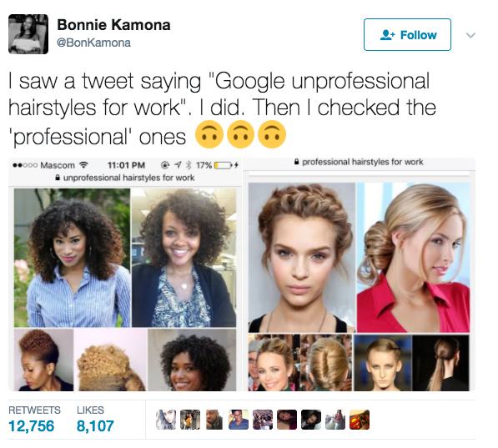The width and height of the screenshot is (498, 448).
Task: Open the liker avatar with blue shirt
Action: tap(239, 420)
